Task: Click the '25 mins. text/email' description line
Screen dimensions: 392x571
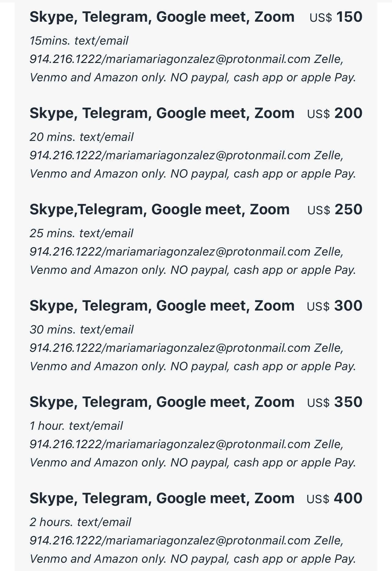Action: 82,234
